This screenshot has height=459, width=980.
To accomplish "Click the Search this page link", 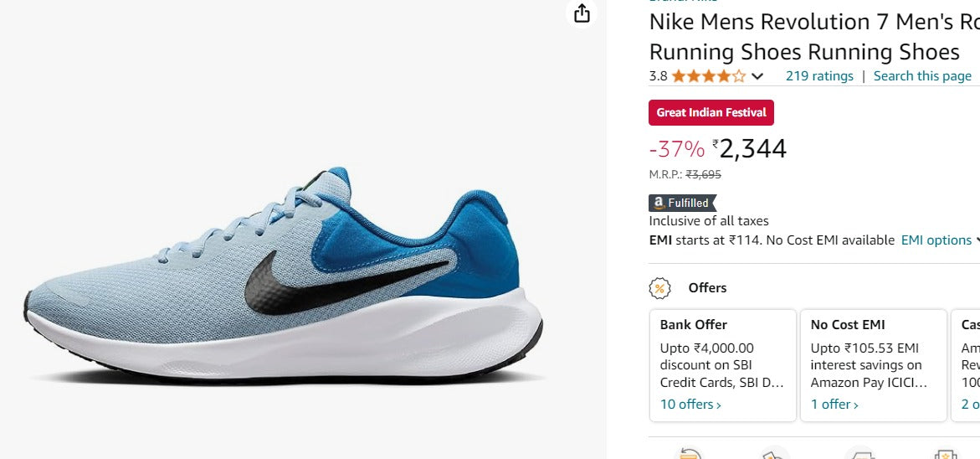I will coord(922,76).
